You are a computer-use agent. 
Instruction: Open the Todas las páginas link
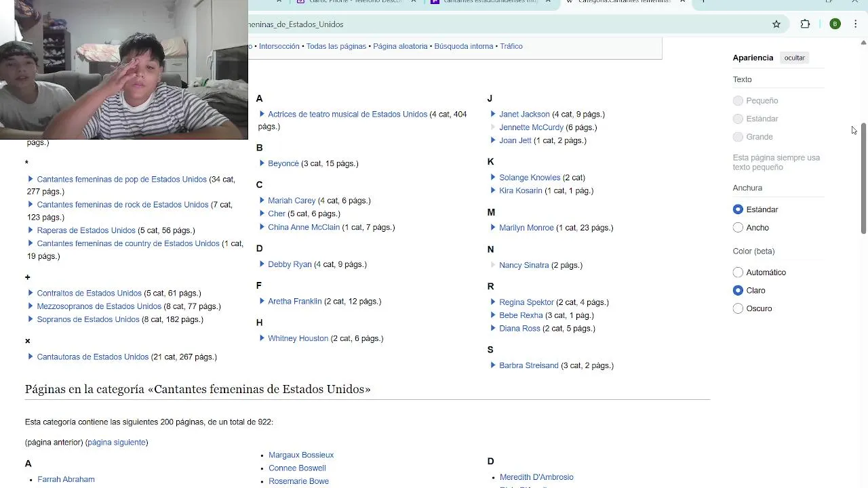[x=336, y=46]
